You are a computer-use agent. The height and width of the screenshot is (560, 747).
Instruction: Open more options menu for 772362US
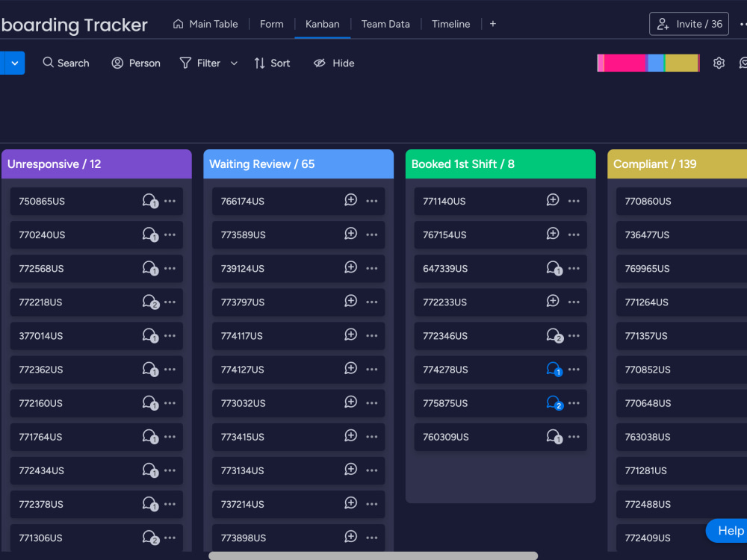click(170, 369)
